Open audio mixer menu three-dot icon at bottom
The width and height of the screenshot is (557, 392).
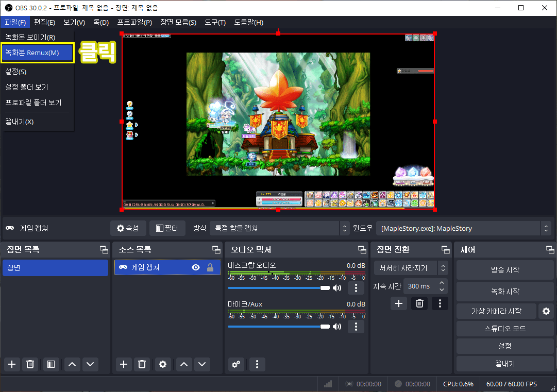[x=257, y=364]
